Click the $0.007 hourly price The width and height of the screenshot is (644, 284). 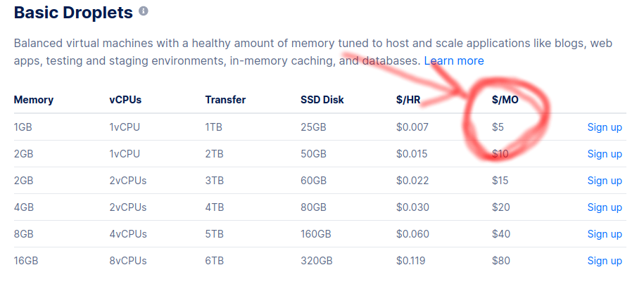pyautogui.click(x=412, y=127)
